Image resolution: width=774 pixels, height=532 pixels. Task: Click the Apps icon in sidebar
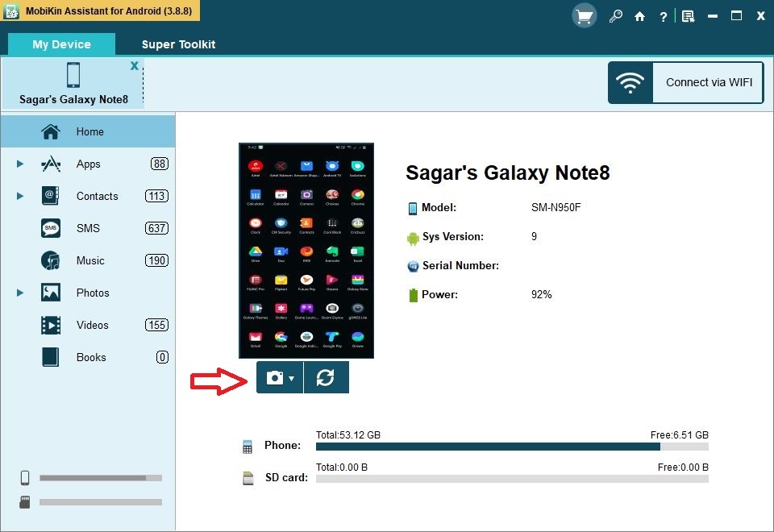[50, 164]
